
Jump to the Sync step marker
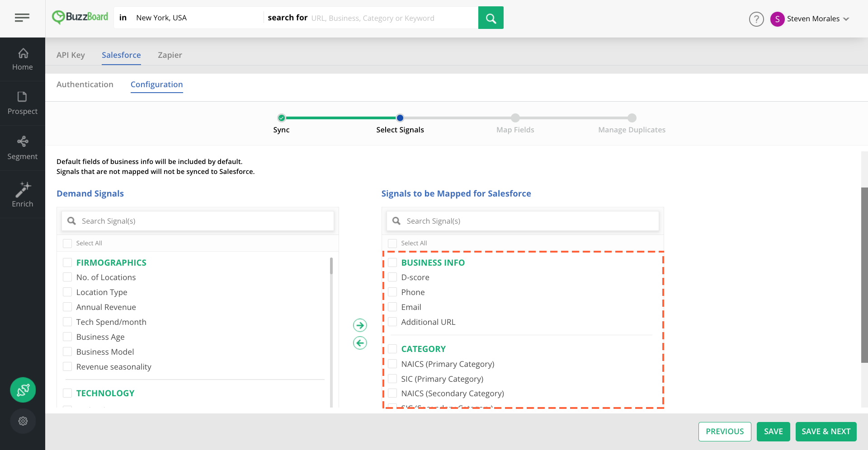(x=282, y=118)
